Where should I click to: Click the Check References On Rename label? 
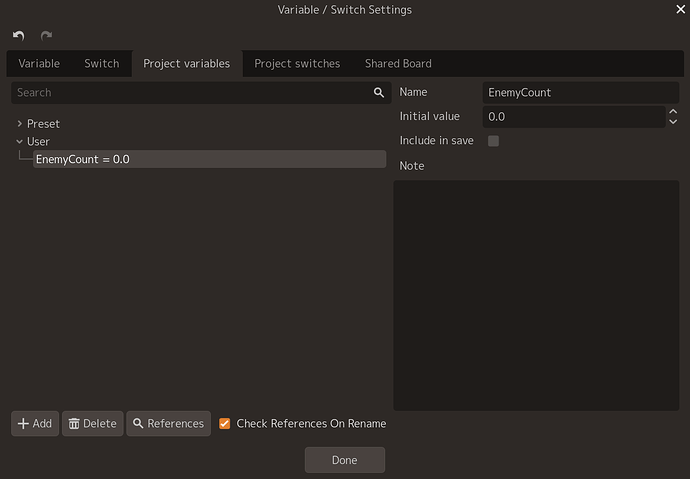[311, 424]
